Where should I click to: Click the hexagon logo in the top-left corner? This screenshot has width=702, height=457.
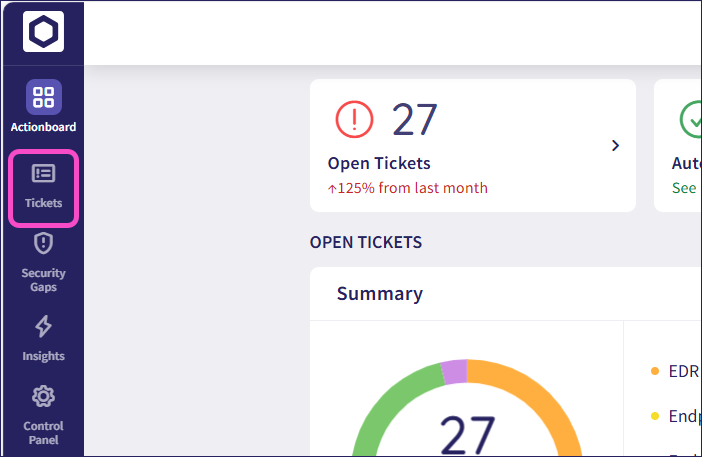click(x=43, y=31)
